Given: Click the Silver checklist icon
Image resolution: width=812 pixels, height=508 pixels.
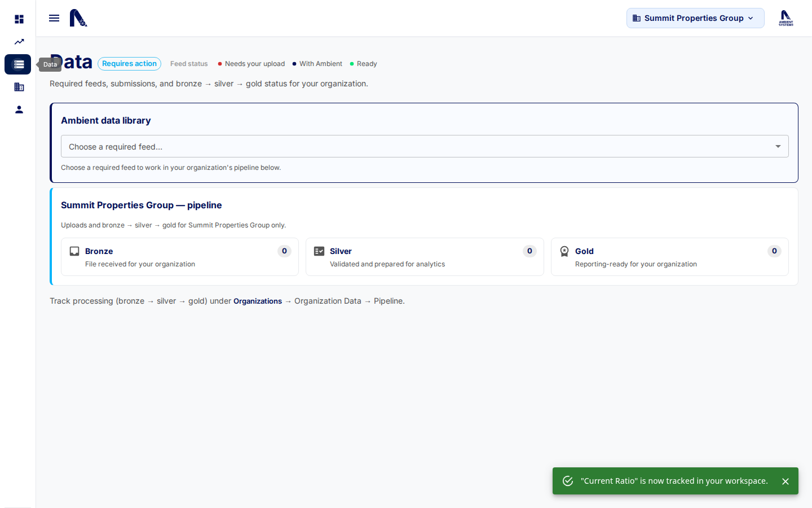Looking at the screenshot, I should tap(319, 251).
